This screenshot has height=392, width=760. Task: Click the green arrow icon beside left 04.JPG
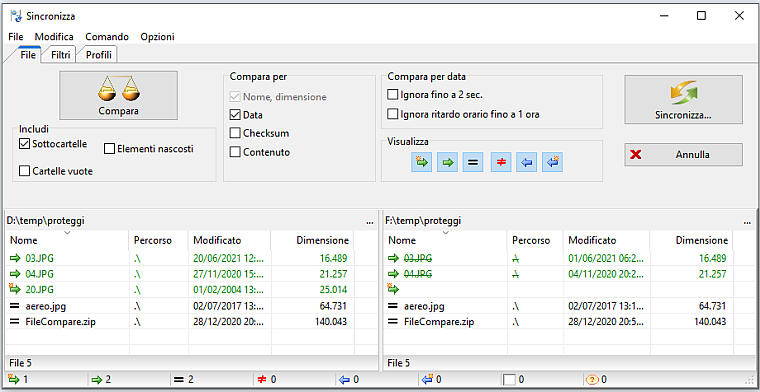[x=15, y=274]
